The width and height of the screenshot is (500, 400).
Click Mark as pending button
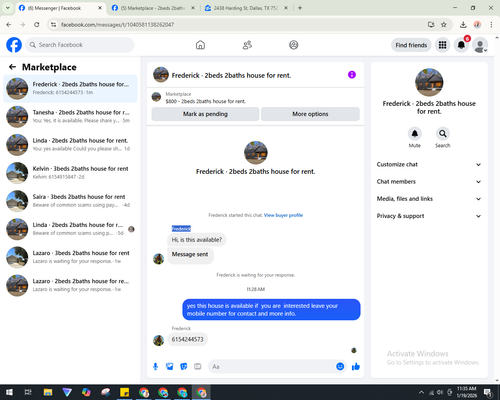point(205,114)
